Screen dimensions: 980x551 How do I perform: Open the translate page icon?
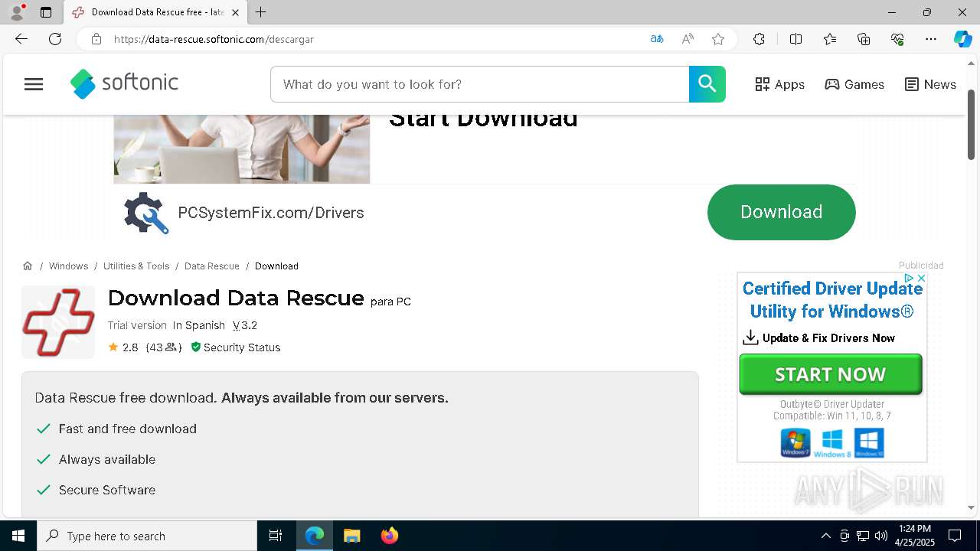[x=656, y=39]
